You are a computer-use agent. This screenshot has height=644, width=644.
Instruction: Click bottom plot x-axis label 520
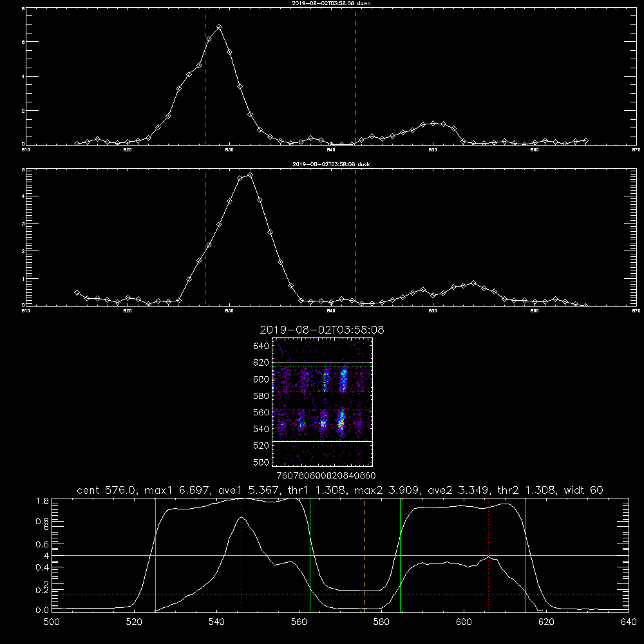(x=134, y=622)
